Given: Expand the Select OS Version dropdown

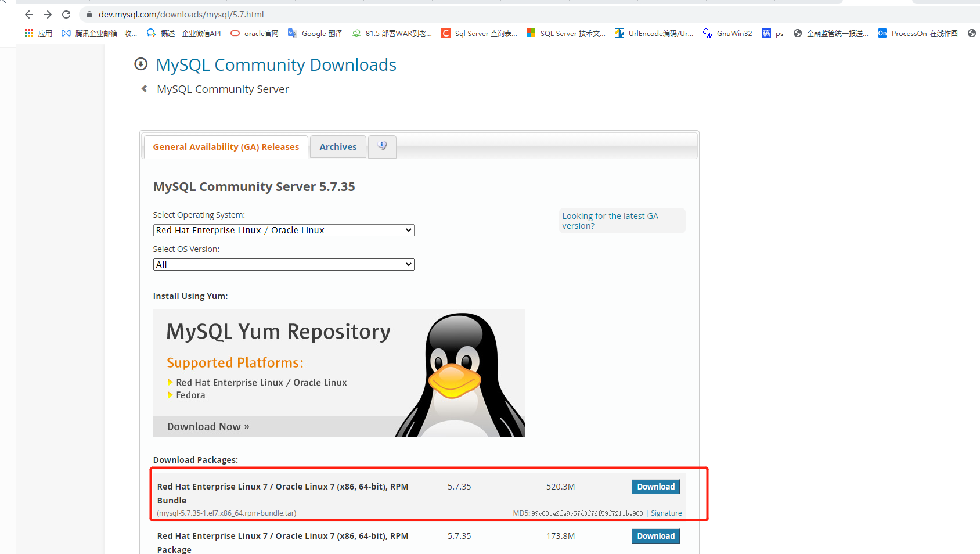Looking at the screenshot, I should coord(283,265).
